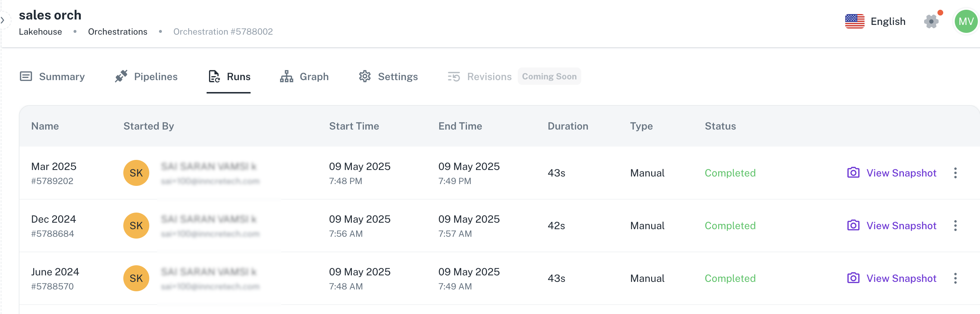The height and width of the screenshot is (314, 980).
Task: Click camera icon in Dec 2024 row
Action: tap(853, 225)
